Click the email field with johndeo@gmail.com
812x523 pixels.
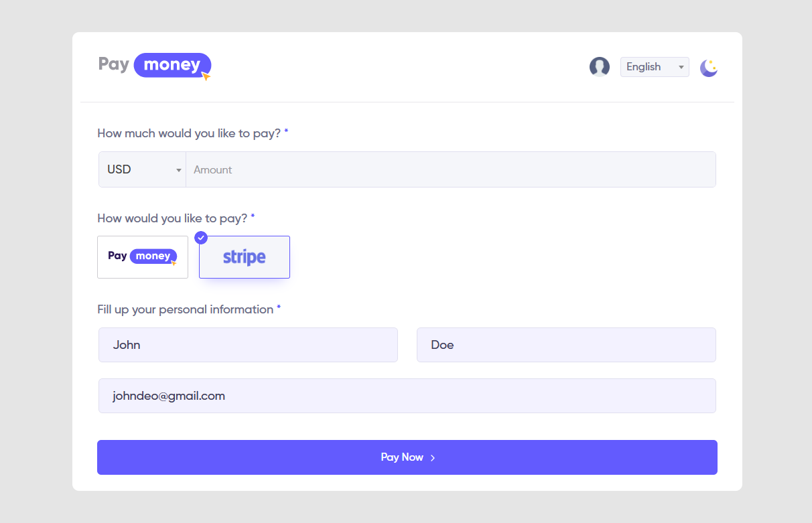click(x=407, y=396)
